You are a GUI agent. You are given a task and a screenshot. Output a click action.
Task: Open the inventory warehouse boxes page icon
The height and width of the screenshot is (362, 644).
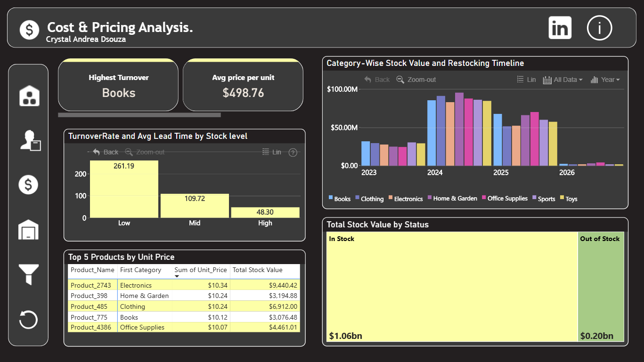coord(29,96)
